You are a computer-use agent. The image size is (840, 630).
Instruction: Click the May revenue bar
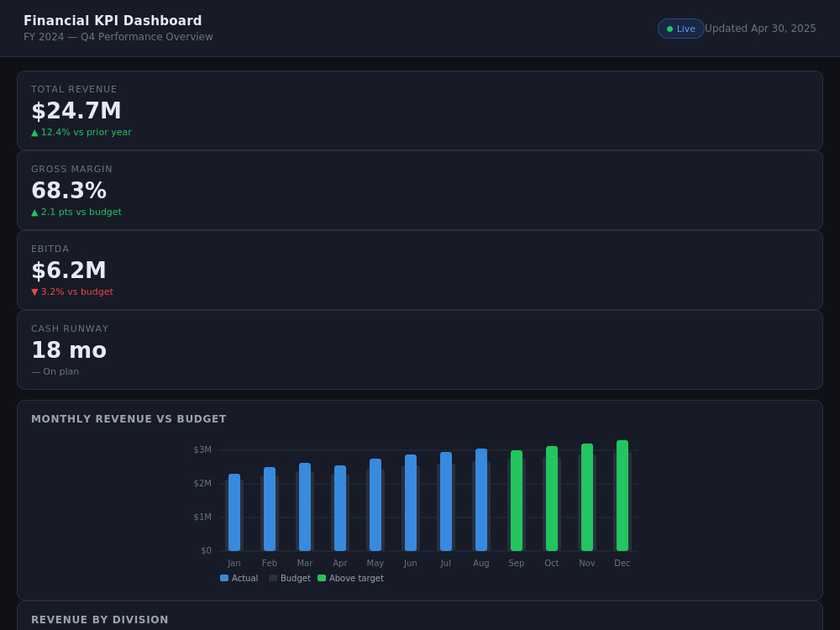point(375,505)
